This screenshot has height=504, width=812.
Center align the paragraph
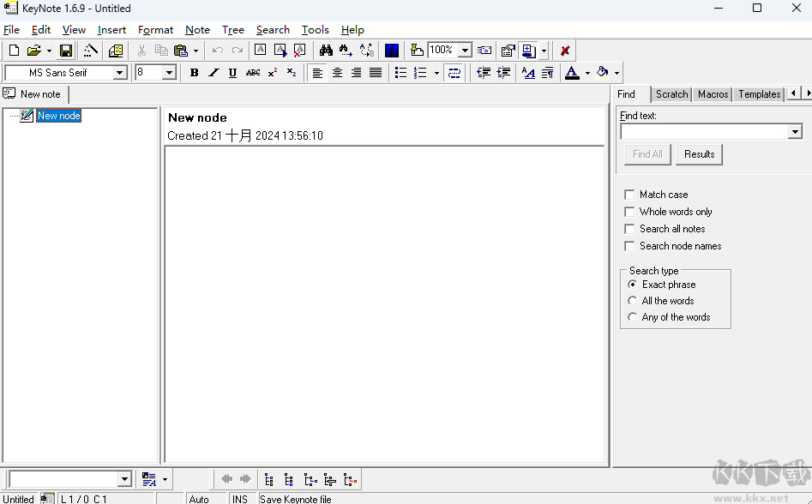click(337, 73)
